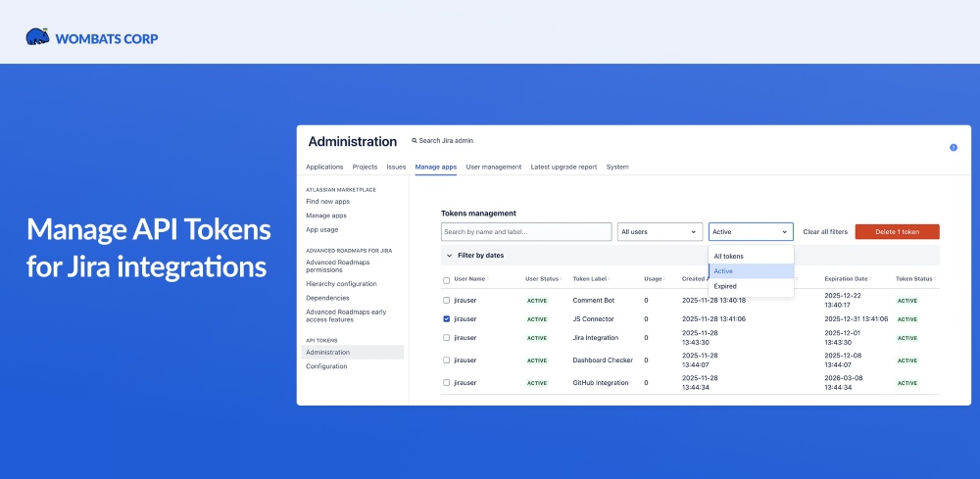
Task: Select Active option in dropdown list
Action: [x=752, y=271]
